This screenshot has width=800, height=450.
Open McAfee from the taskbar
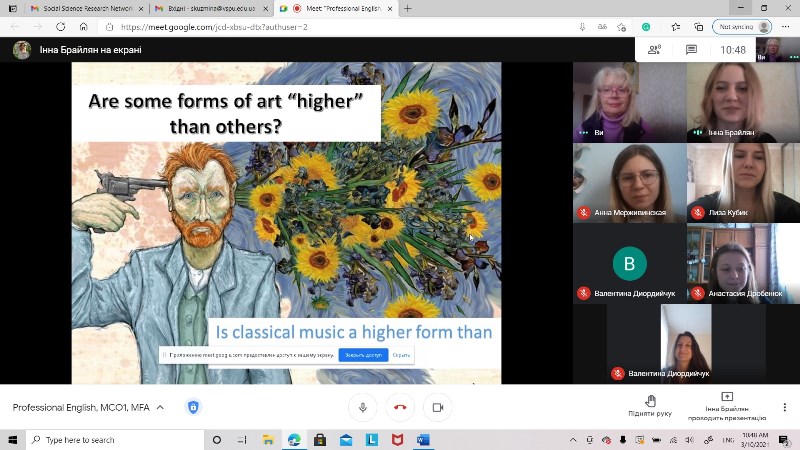pyautogui.click(x=397, y=440)
